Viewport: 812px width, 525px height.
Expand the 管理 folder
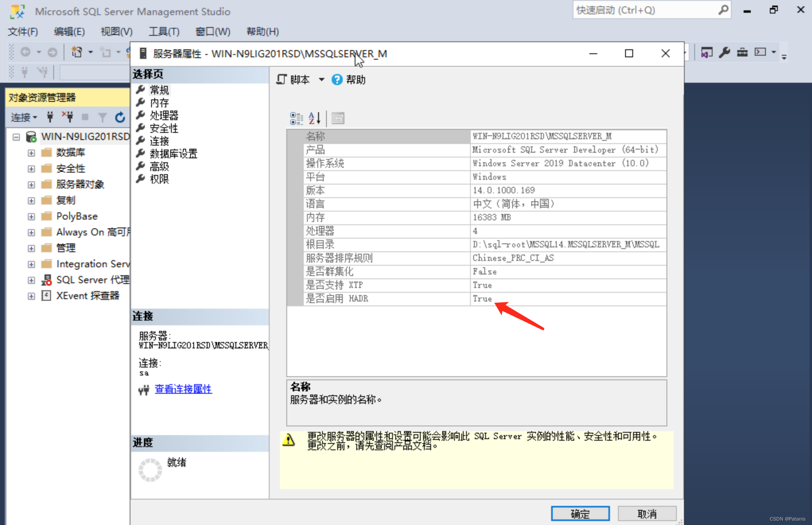pyautogui.click(x=31, y=249)
